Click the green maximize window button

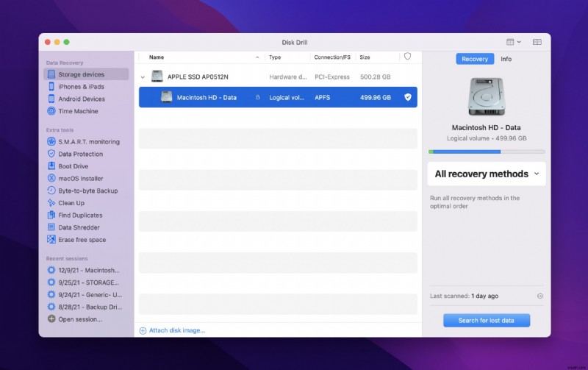click(x=66, y=42)
